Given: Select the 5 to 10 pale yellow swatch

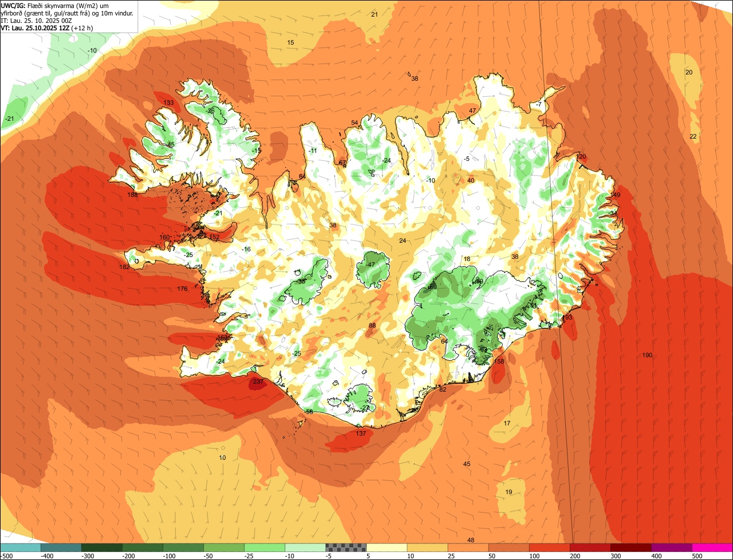Looking at the screenshot, I should [387, 547].
